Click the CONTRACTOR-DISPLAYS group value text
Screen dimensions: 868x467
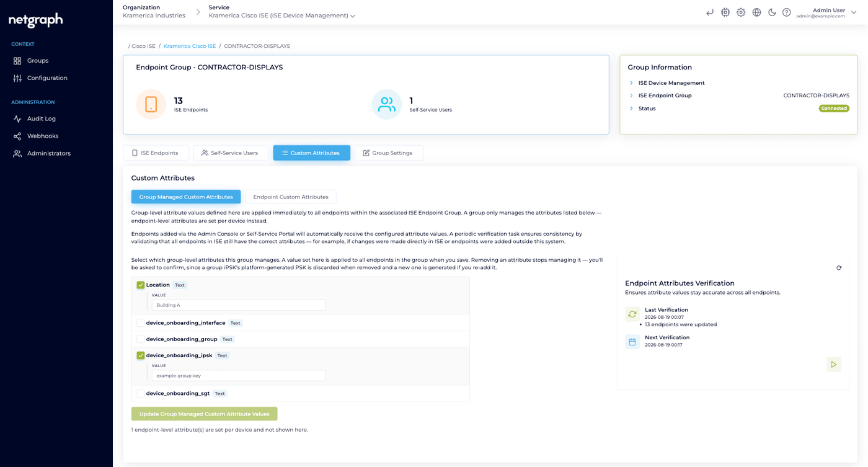tap(816, 96)
